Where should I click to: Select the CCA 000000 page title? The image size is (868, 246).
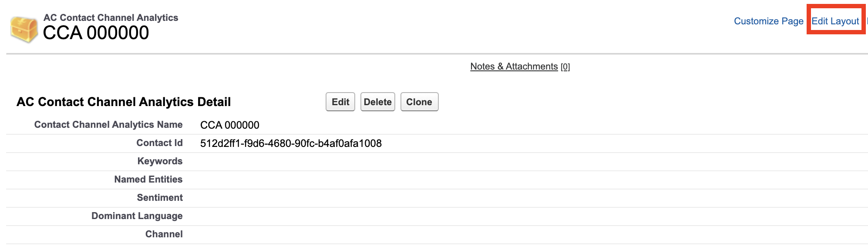pyautogui.click(x=96, y=33)
